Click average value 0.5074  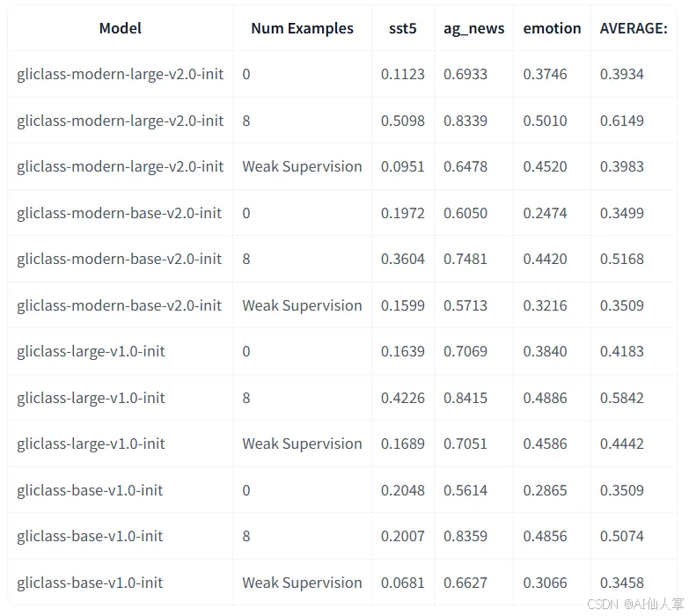click(x=622, y=537)
